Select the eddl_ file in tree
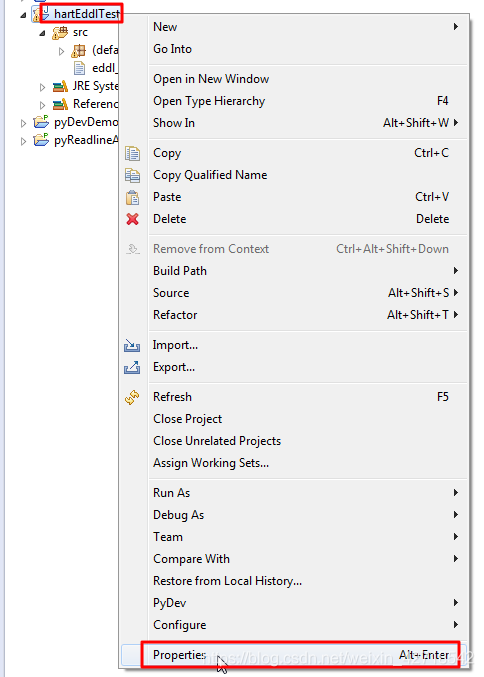The image size is (484, 677). [x=105, y=68]
